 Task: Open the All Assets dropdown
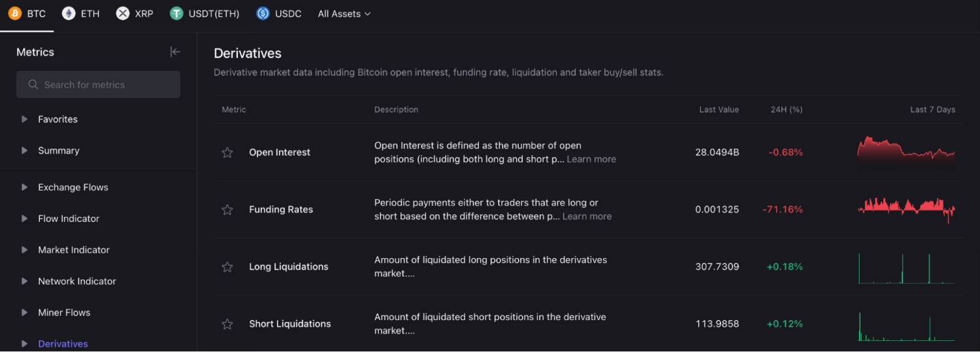coord(344,14)
